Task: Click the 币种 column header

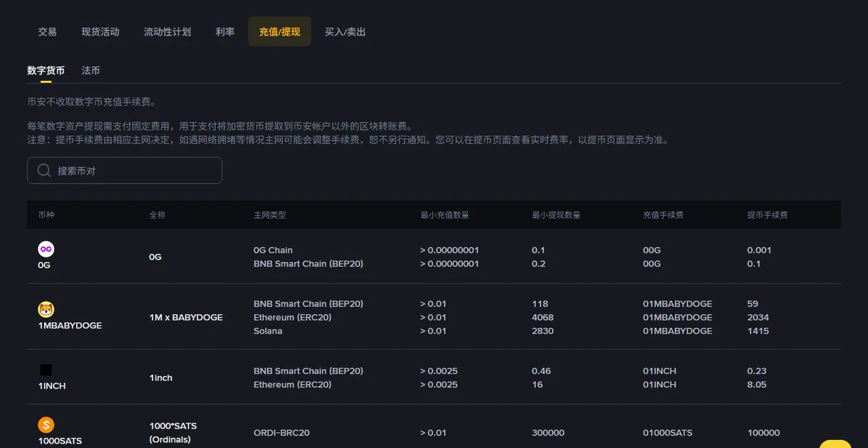Action: 47,215
